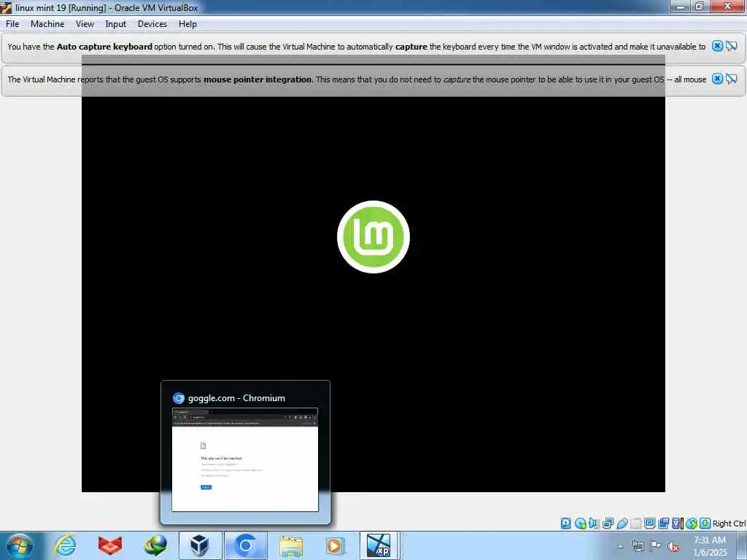Click the Linux Mint logo in VM screen

[373, 237]
